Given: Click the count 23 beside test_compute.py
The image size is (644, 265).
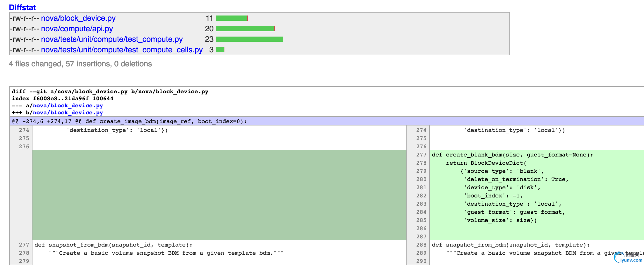Looking at the screenshot, I should pos(209,39).
